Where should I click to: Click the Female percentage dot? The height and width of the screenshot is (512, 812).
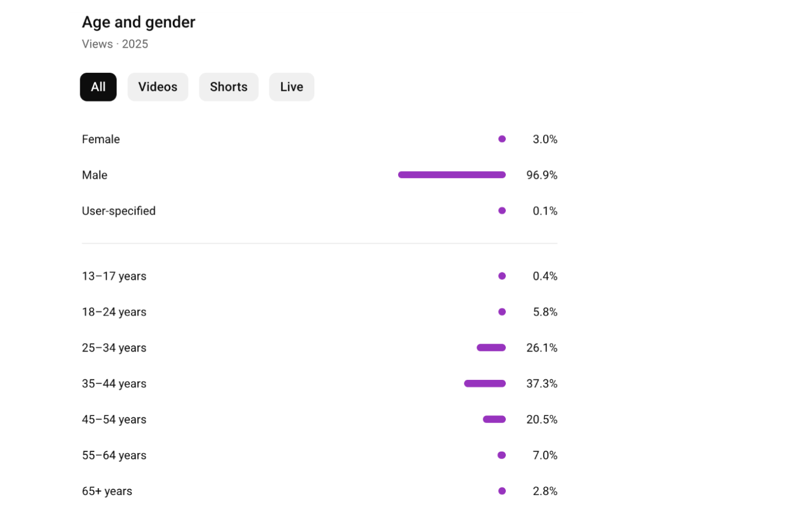(502, 139)
